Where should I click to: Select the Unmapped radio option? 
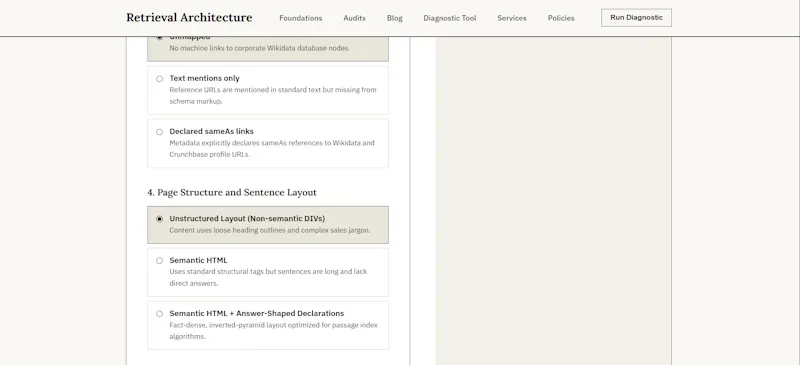[159, 38]
